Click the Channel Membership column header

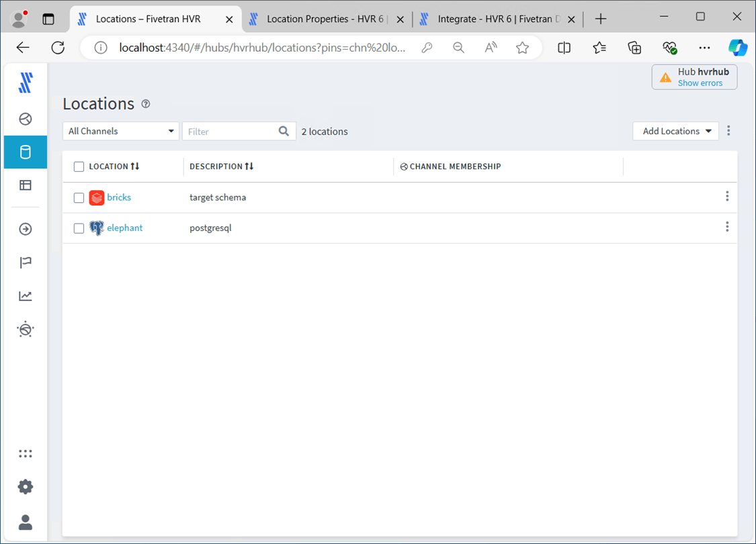[x=450, y=167]
